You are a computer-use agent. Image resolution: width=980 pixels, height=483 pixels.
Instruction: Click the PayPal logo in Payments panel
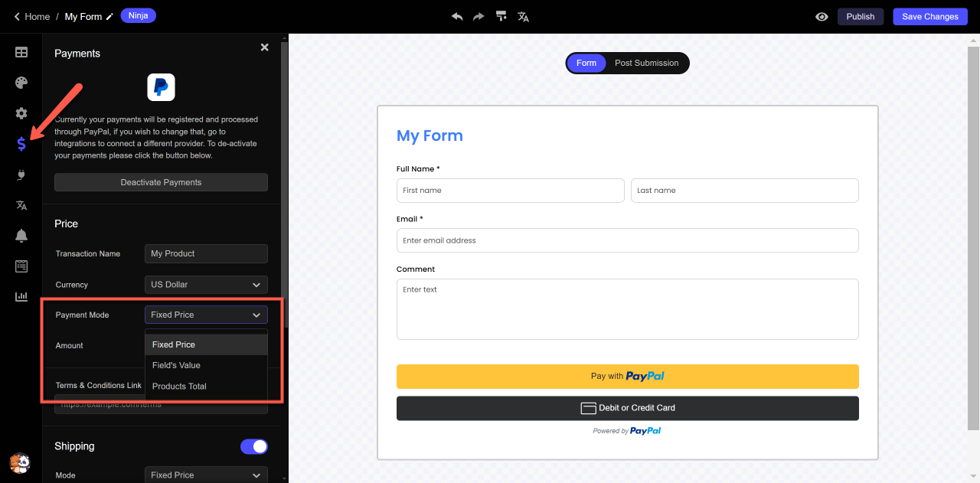(x=162, y=87)
